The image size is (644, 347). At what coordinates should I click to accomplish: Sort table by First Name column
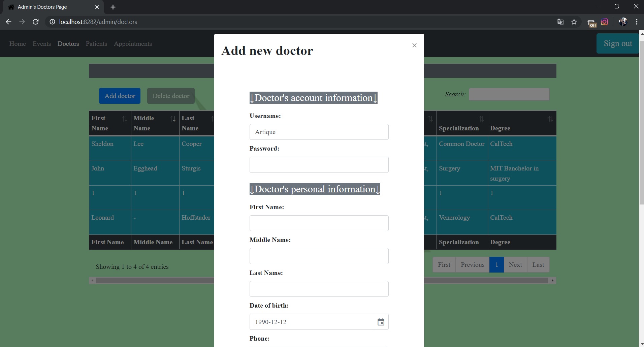coord(110,123)
